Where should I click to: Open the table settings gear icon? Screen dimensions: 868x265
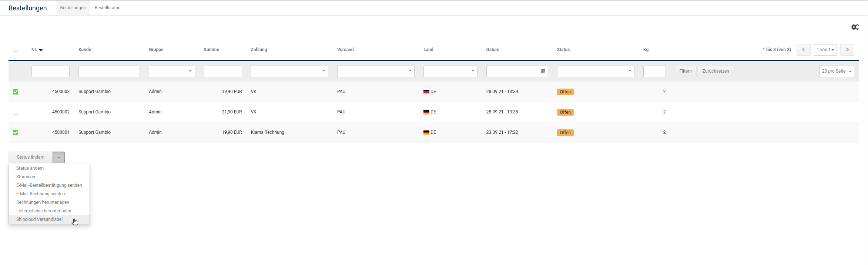[855, 27]
